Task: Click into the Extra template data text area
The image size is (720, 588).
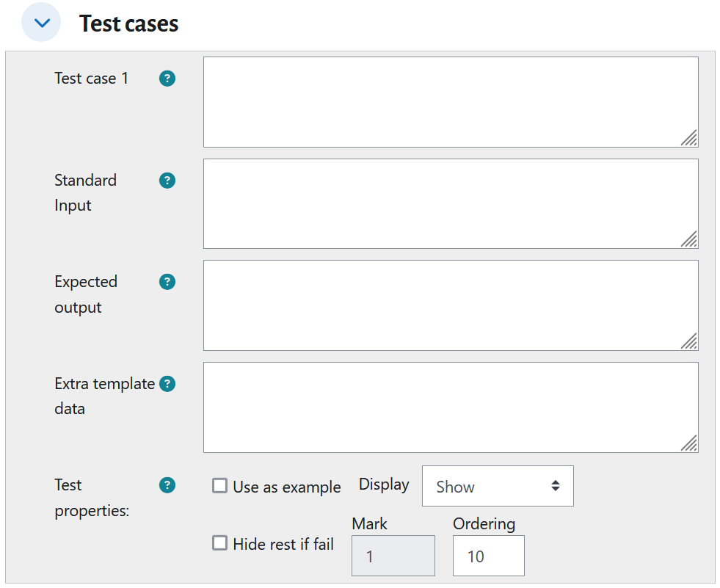Action: click(451, 407)
